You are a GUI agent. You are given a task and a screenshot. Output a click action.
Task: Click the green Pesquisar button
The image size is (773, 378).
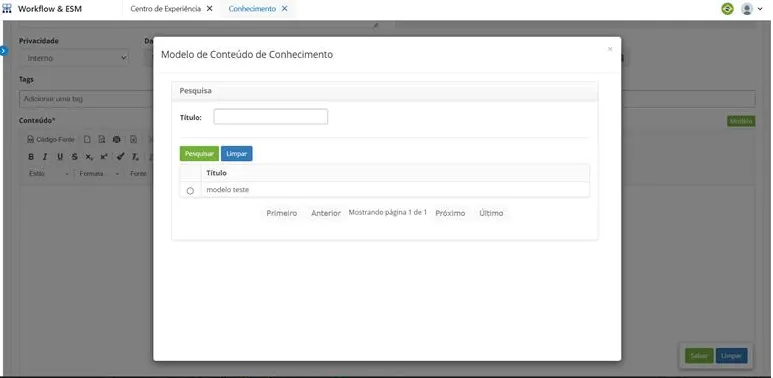click(x=199, y=154)
